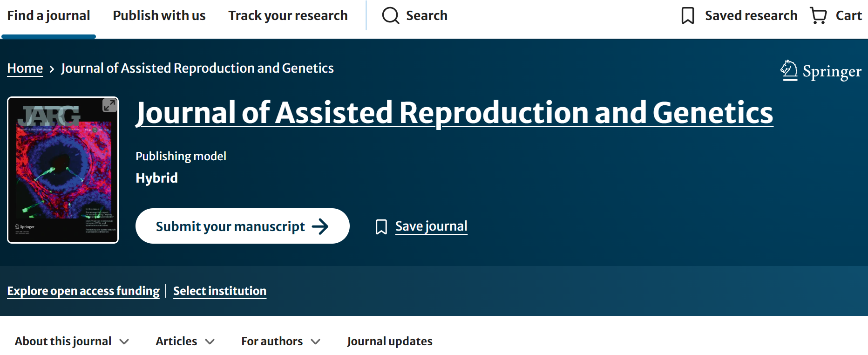
Task: Expand the For authors dropdown chevron
Action: pyautogui.click(x=316, y=341)
